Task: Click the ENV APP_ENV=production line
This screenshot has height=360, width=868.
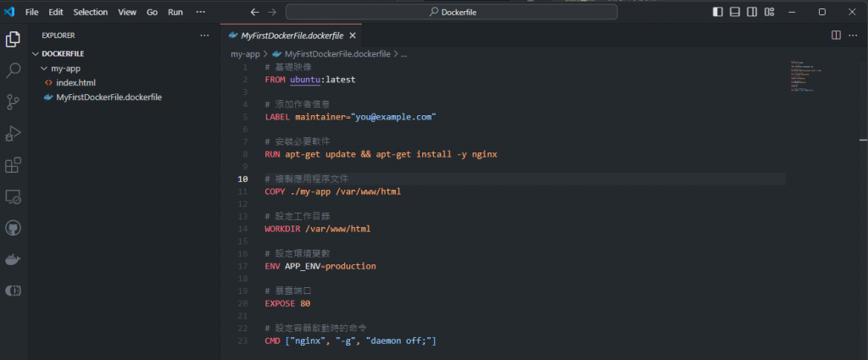Action: (320, 267)
